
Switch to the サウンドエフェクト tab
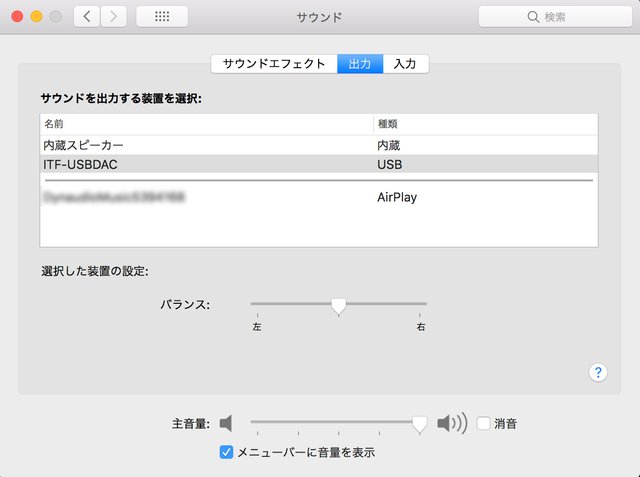click(274, 64)
